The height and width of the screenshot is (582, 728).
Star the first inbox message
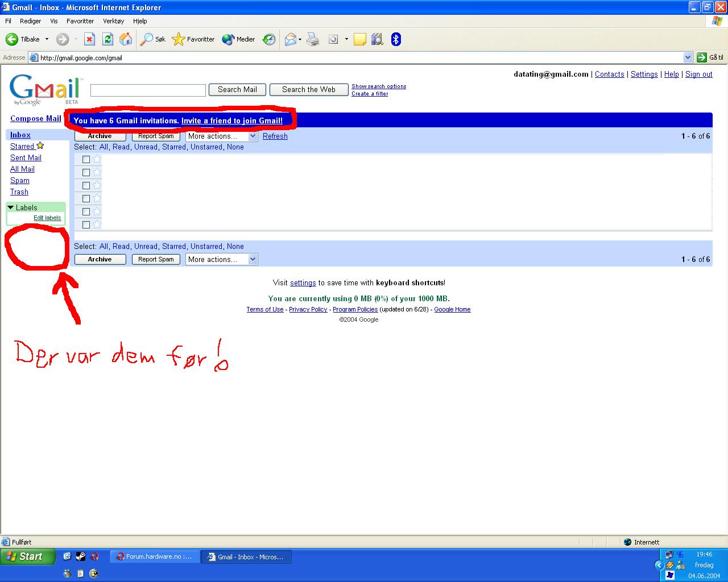[x=97, y=159]
